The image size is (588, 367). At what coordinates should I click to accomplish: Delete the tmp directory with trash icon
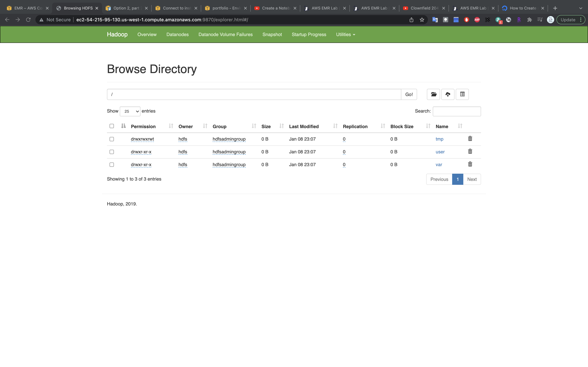(x=470, y=139)
